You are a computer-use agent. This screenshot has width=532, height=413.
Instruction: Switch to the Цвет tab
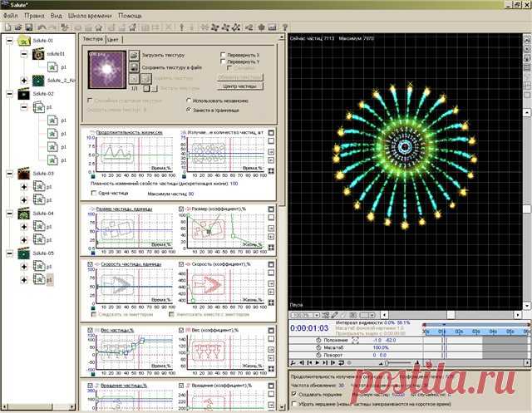113,40
